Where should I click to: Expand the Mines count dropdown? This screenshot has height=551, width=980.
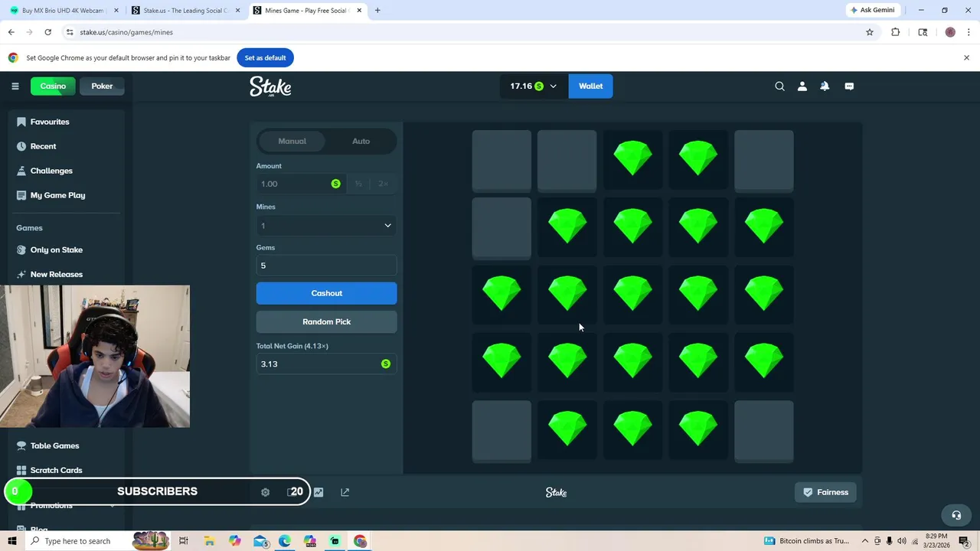point(326,226)
